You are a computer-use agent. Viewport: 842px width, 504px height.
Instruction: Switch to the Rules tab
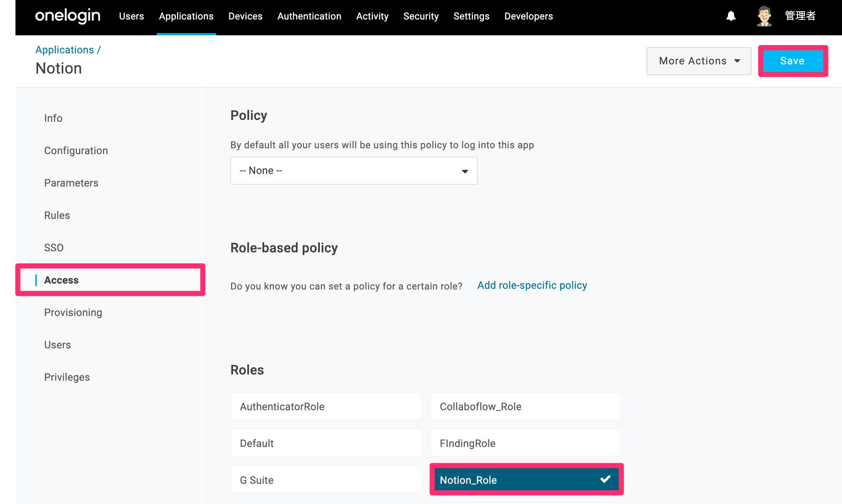[x=57, y=215]
